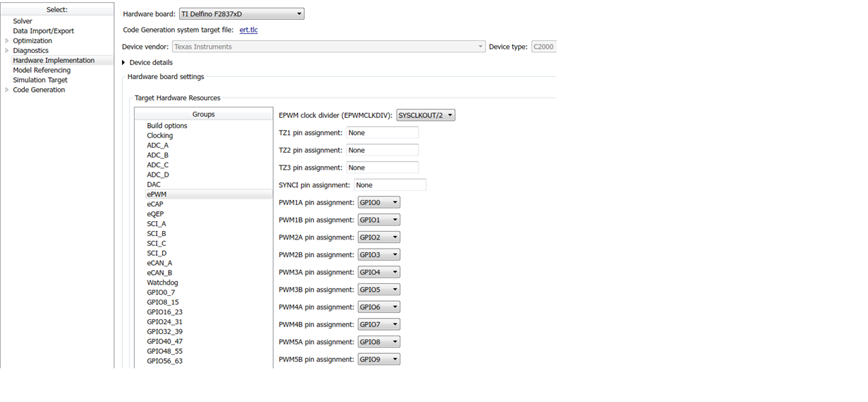The width and height of the screenshot is (868, 402).
Task: Expand the Device details section
Action: tap(124, 62)
